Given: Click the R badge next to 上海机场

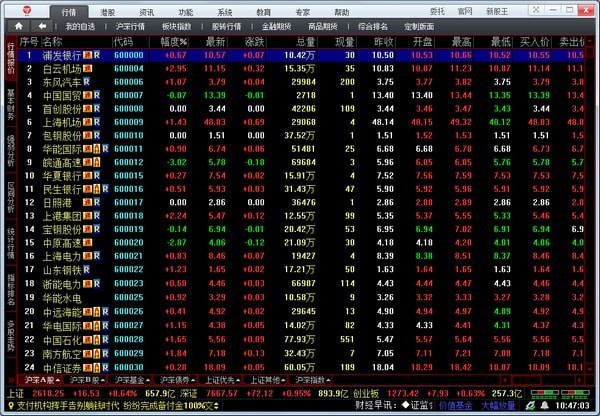Looking at the screenshot, I should 97,122.
